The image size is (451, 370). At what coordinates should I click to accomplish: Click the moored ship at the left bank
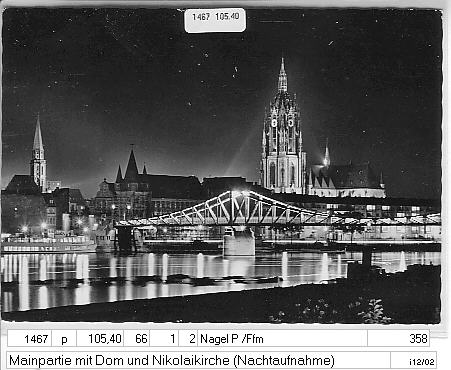point(48,243)
